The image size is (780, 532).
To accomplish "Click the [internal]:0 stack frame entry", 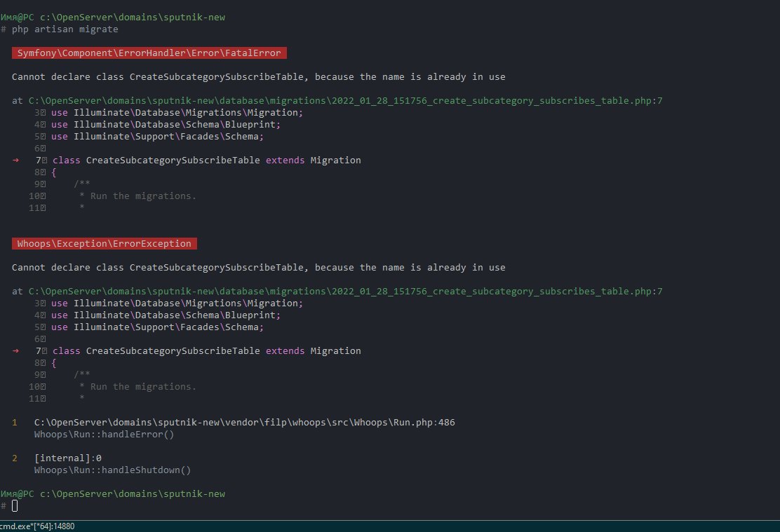I will pyautogui.click(x=67, y=458).
